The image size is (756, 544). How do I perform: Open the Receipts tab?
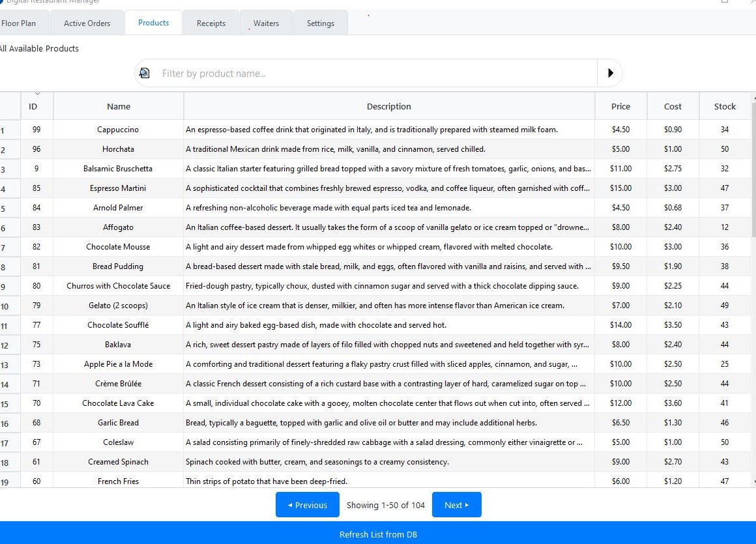coord(211,23)
